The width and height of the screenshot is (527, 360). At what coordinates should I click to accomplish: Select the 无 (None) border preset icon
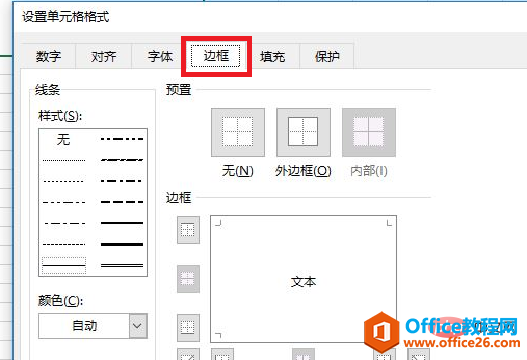click(238, 132)
